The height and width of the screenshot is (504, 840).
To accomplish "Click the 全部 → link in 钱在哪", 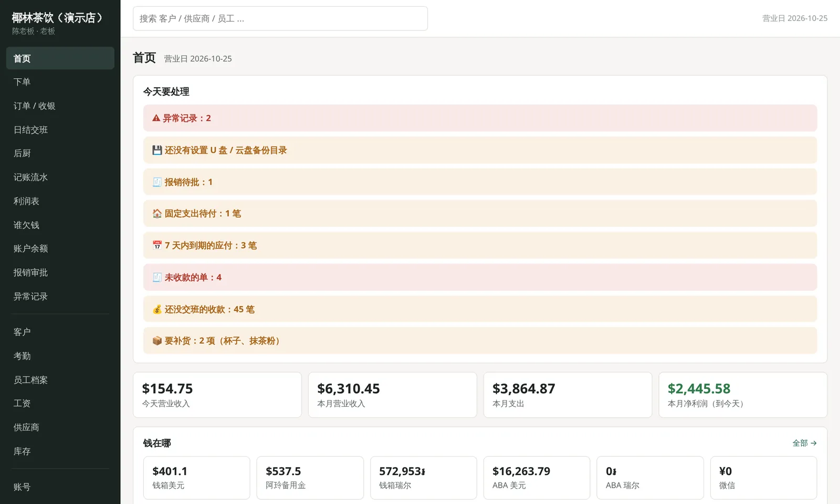I will pyautogui.click(x=804, y=443).
